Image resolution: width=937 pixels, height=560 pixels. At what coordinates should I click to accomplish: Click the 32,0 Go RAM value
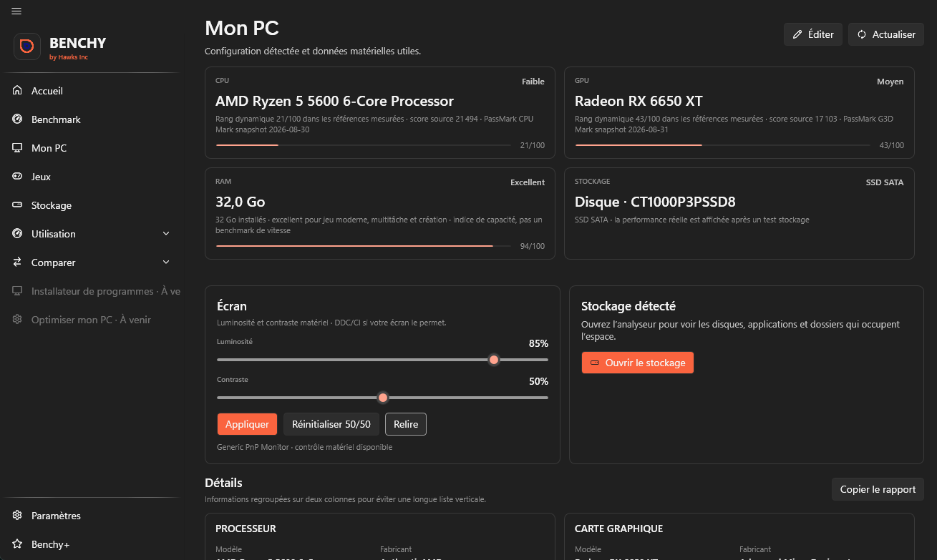pos(241,202)
